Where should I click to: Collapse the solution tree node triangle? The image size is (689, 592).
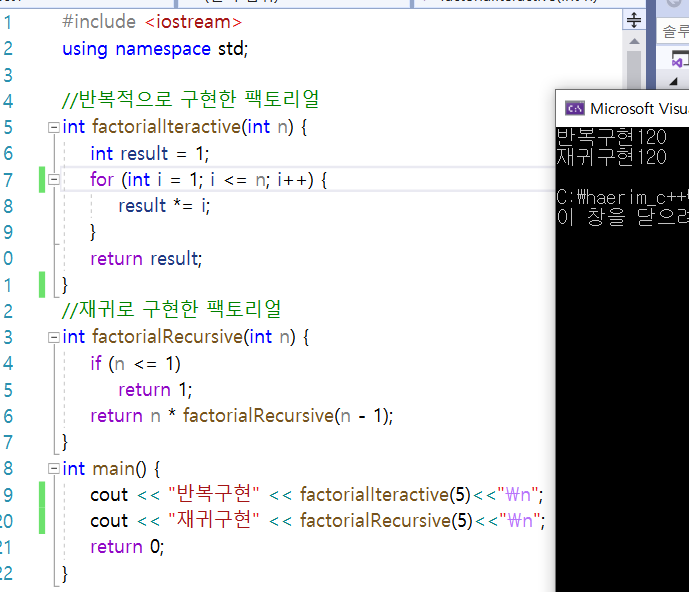pyautogui.click(x=674, y=81)
